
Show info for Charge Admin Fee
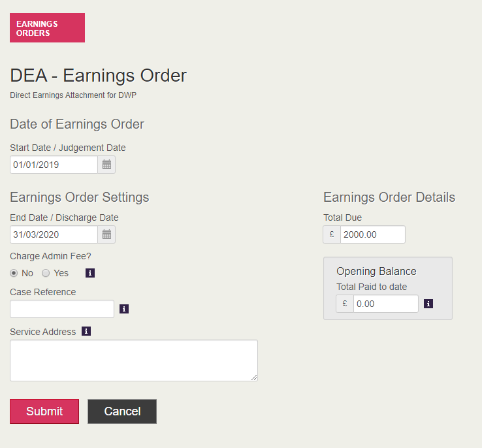90,273
